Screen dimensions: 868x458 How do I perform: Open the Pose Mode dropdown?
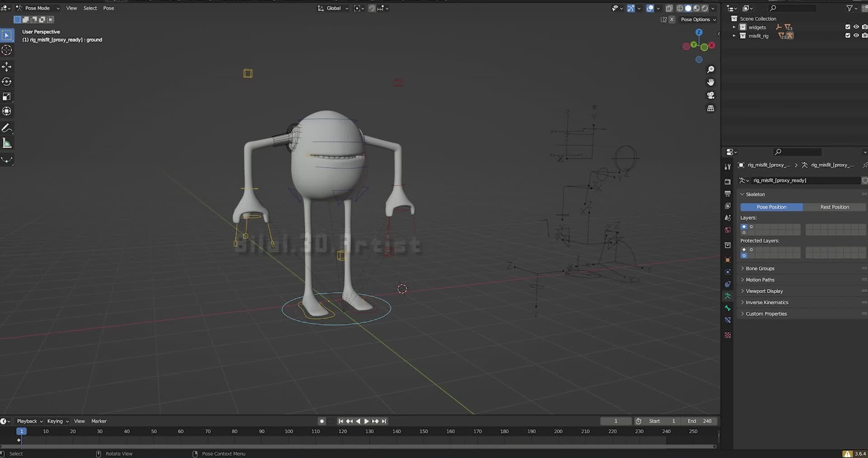[38, 8]
